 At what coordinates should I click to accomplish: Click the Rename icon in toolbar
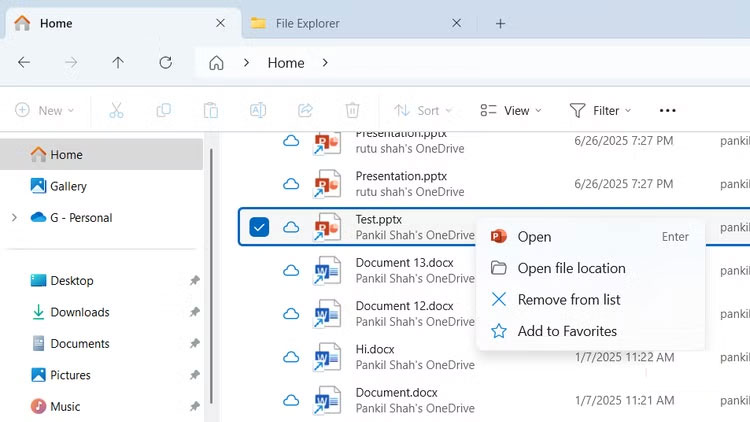tap(257, 110)
